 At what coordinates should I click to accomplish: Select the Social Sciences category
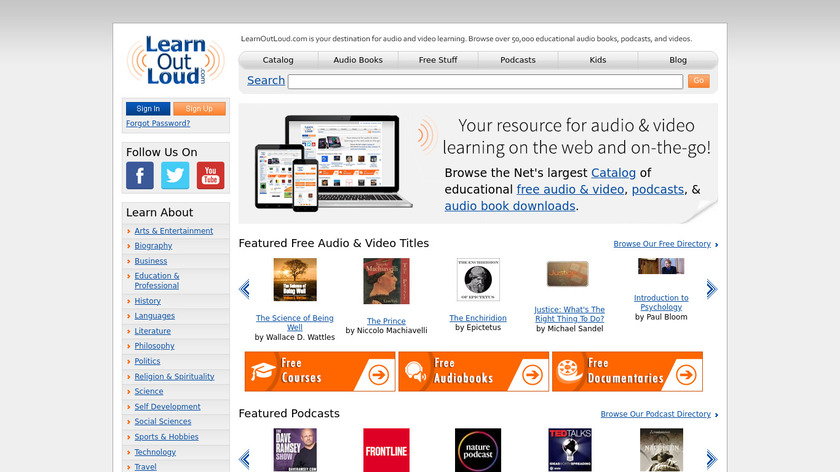tap(163, 422)
